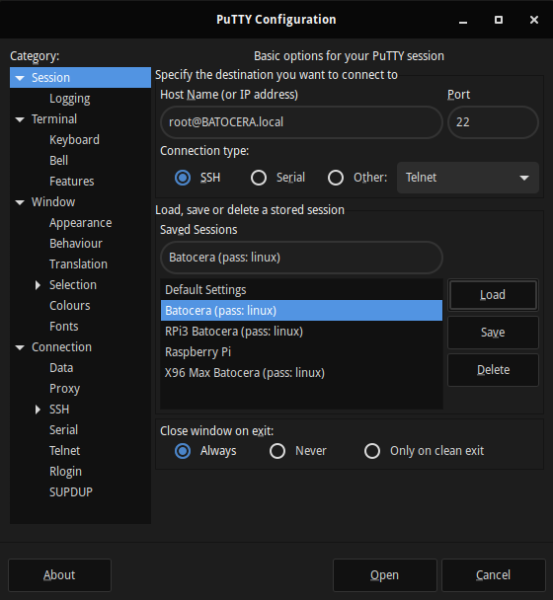Click the Load session button
Screen dimensions: 553x600
493,295
